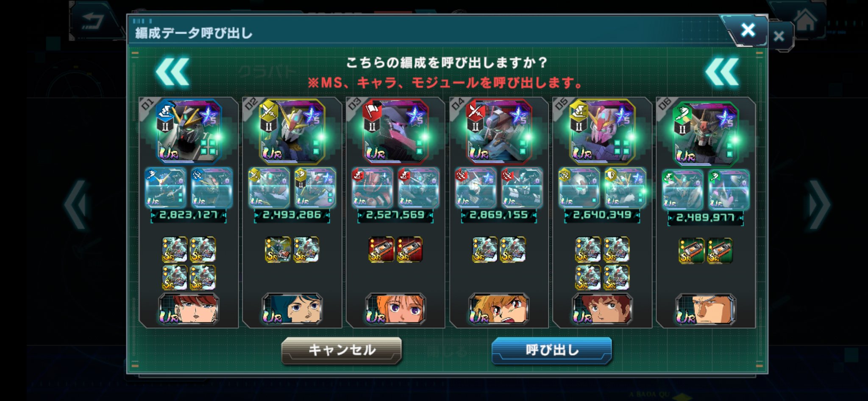
Task: Click the UR main unit in slot 04
Action: point(499,132)
